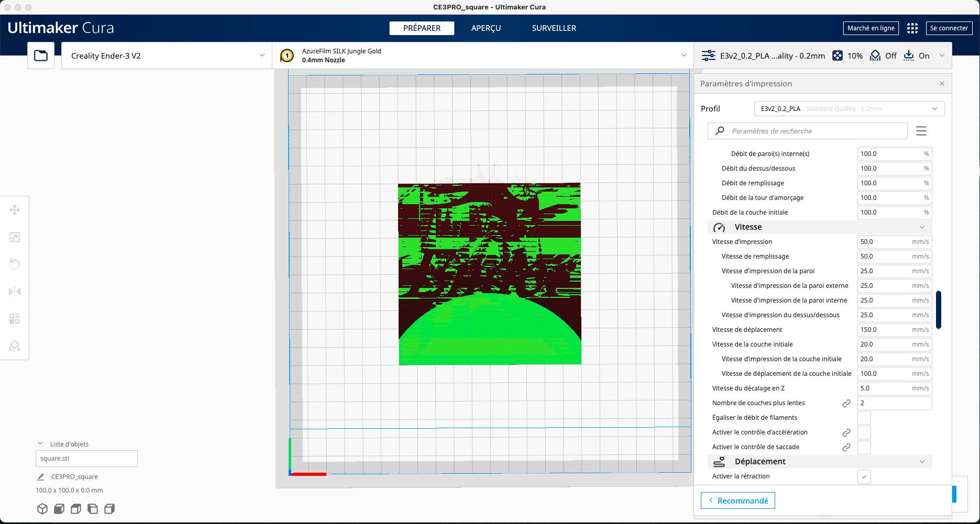The width and height of the screenshot is (980, 524).
Task: Edit Vitesse de déplacement value 150.0
Action: (895, 330)
